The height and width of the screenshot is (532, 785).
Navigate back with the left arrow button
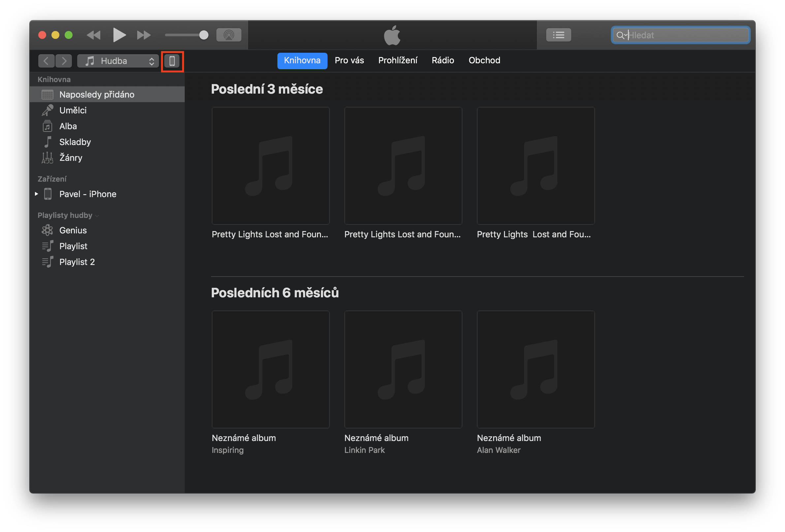click(x=46, y=61)
